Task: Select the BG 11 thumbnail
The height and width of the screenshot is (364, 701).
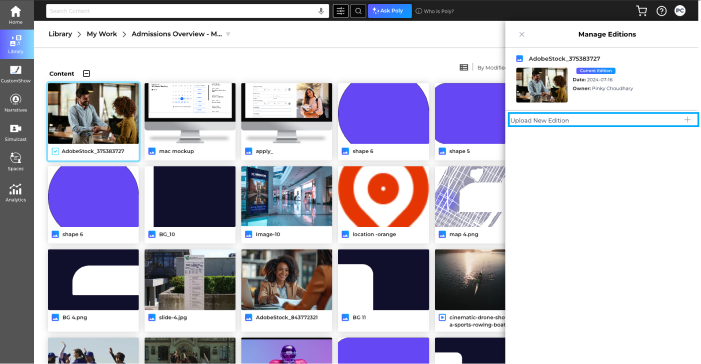Action: [x=384, y=279]
